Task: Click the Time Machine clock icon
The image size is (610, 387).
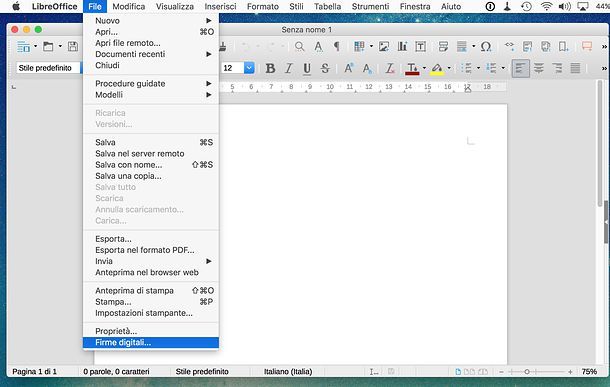Action: coord(526,7)
